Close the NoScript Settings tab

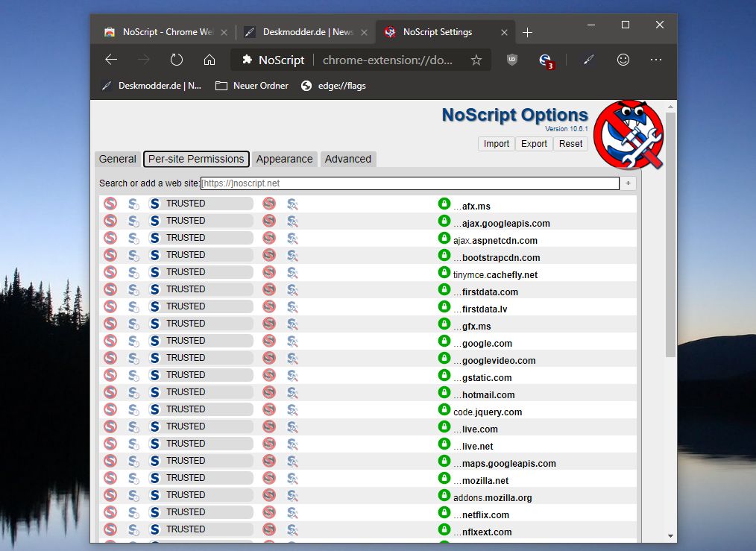pyautogui.click(x=504, y=32)
